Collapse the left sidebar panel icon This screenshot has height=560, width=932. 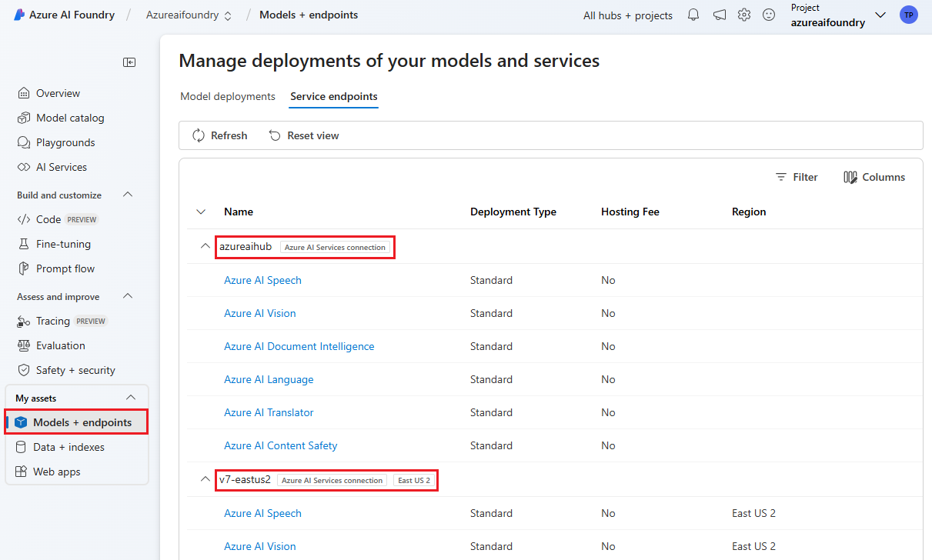pos(129,62)
